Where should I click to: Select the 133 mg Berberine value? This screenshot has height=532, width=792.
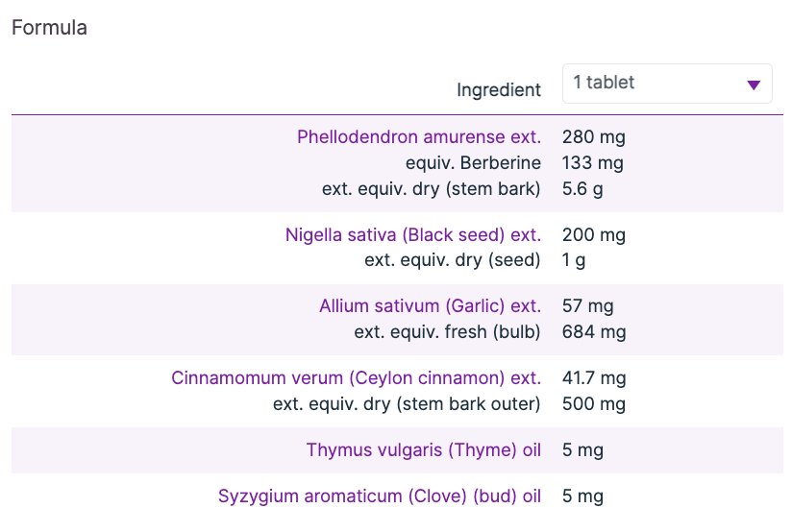pyautogui.click(x=592, y=163)
